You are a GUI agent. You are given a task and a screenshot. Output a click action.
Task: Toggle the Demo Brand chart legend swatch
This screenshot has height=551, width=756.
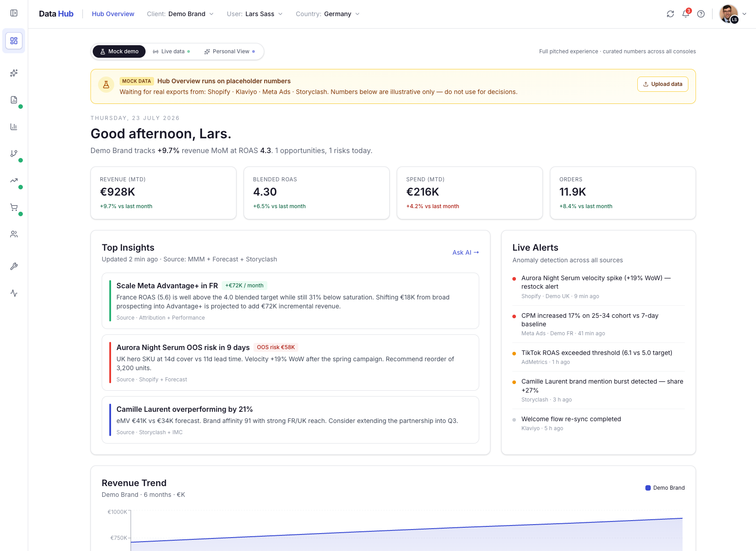click(648, 488)
